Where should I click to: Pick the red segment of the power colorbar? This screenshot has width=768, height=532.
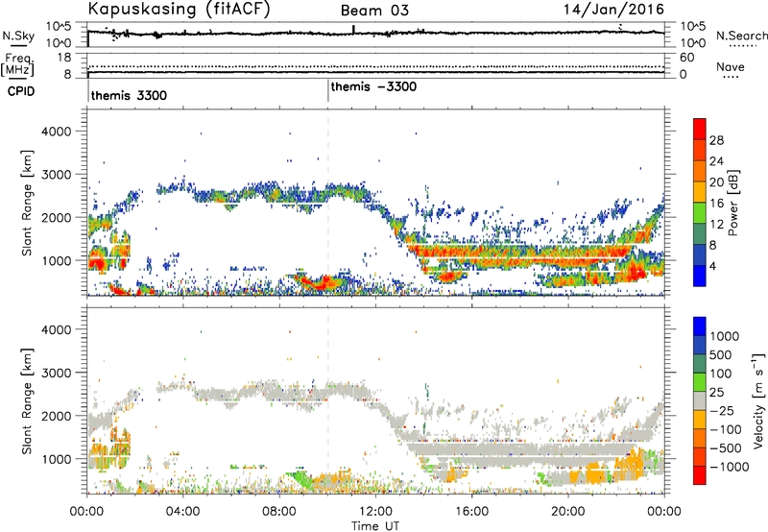(x=700, y=129)
